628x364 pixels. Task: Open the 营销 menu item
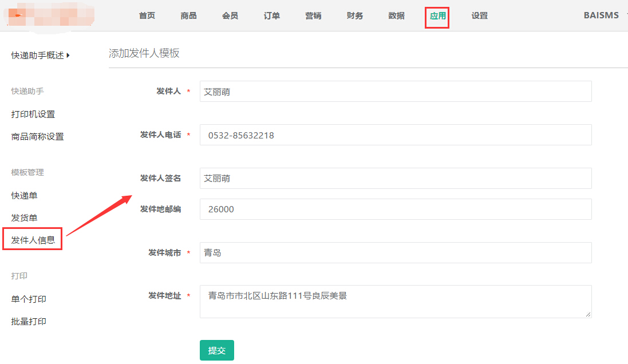click(313, 15)
